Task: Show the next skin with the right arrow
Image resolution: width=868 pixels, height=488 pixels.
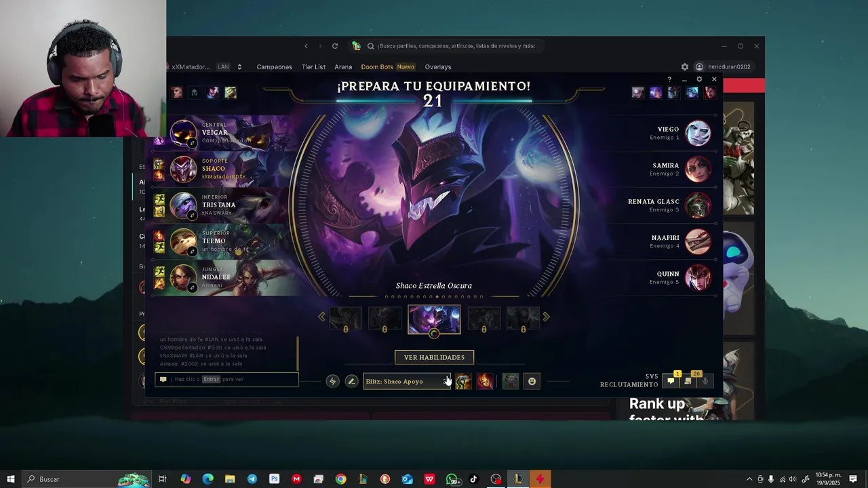Action: click(x=547, y=317)
